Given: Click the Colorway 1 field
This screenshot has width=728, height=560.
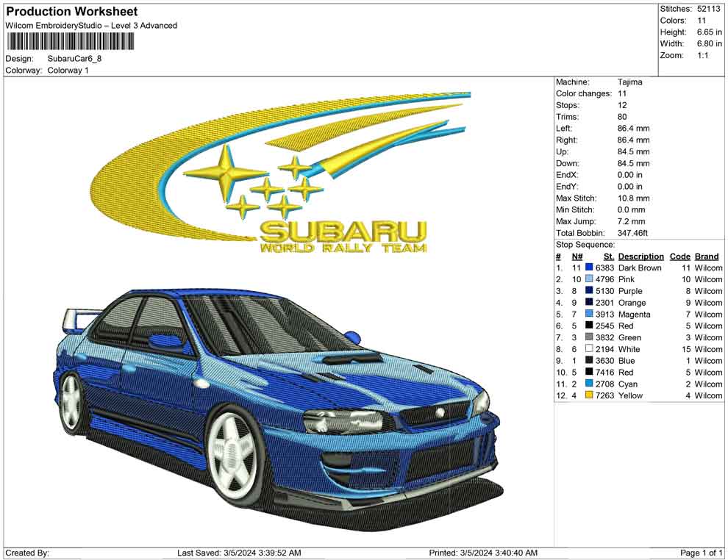Looking at the screenshot, I should point(70,71).
